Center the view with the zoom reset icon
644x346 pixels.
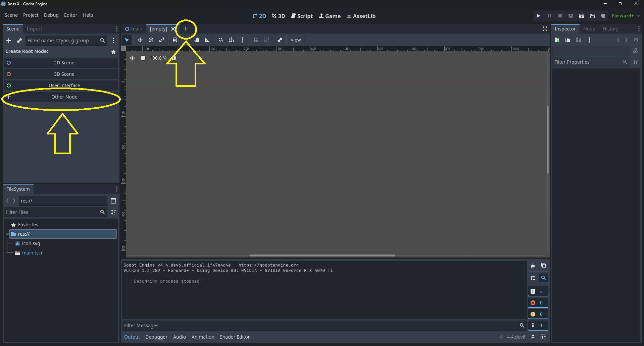tap(132, 58)
